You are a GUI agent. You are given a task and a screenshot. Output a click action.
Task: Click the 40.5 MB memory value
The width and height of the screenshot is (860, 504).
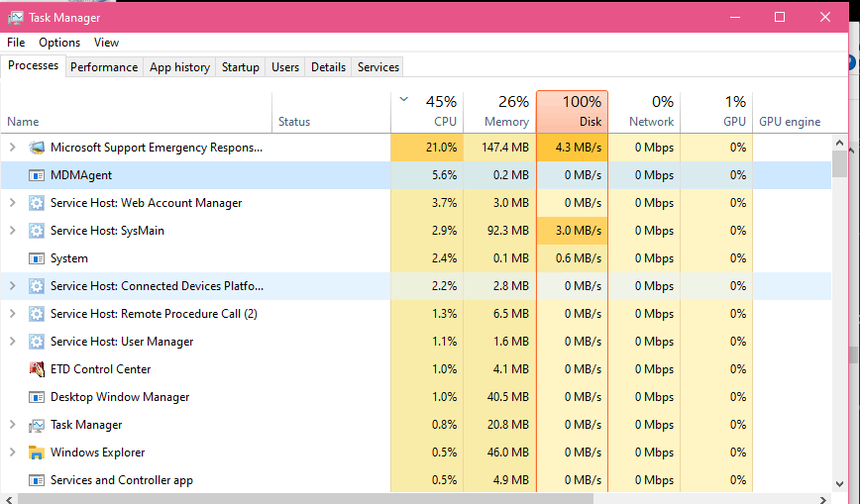pos(508,397)
